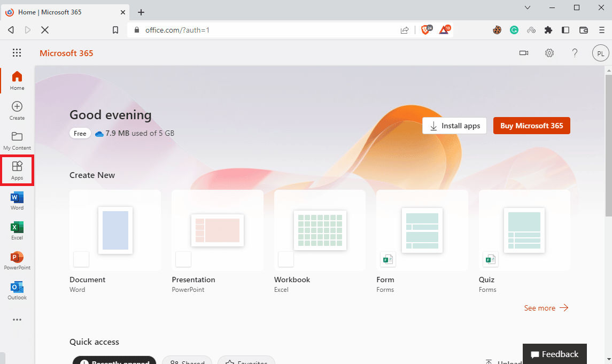
Task: Select the Recently opened filter tab
Action: [114, 360]
